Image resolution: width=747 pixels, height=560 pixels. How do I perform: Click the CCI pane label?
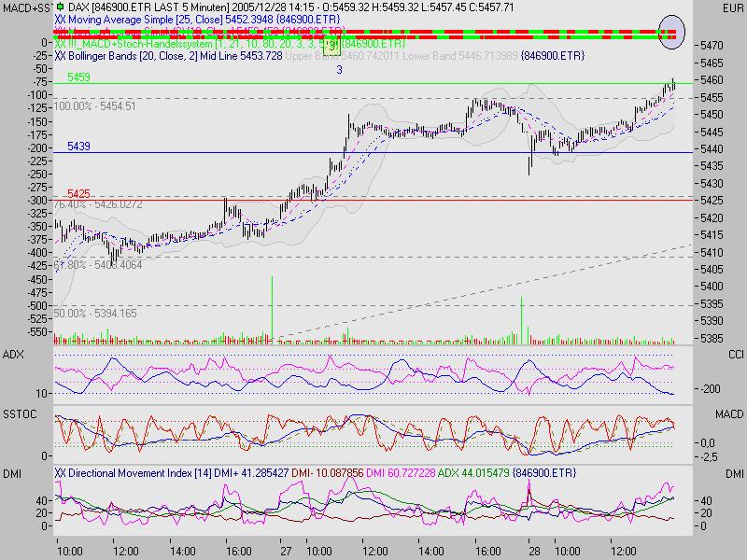point(736,355)
